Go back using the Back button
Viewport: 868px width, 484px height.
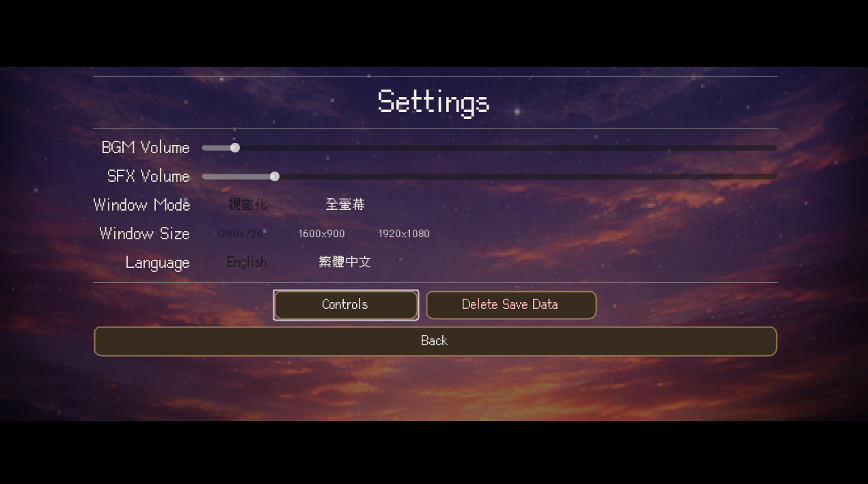click(435, 341)
